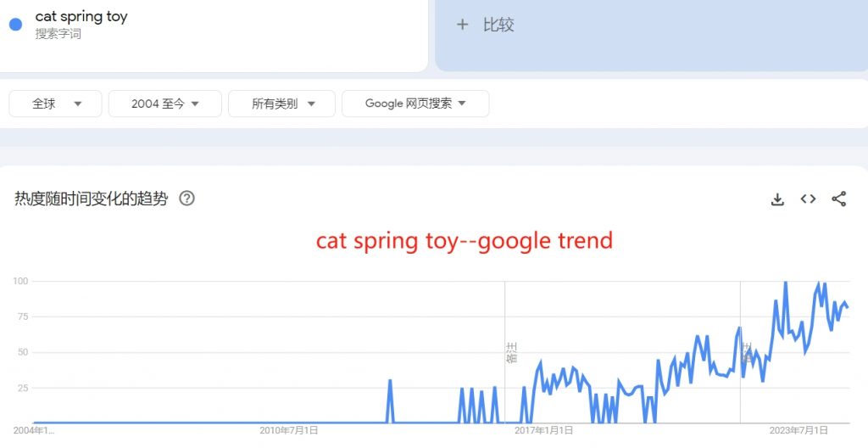Click the 热度随时间变化的趋势 heading

click(x=92, y=199)
